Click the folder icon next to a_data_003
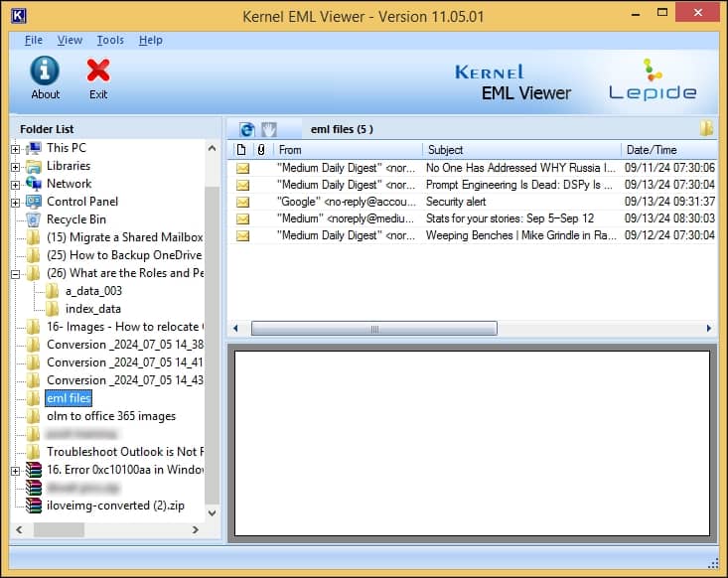The width and height of the screenshot is (728, 578). pos(53,291)
